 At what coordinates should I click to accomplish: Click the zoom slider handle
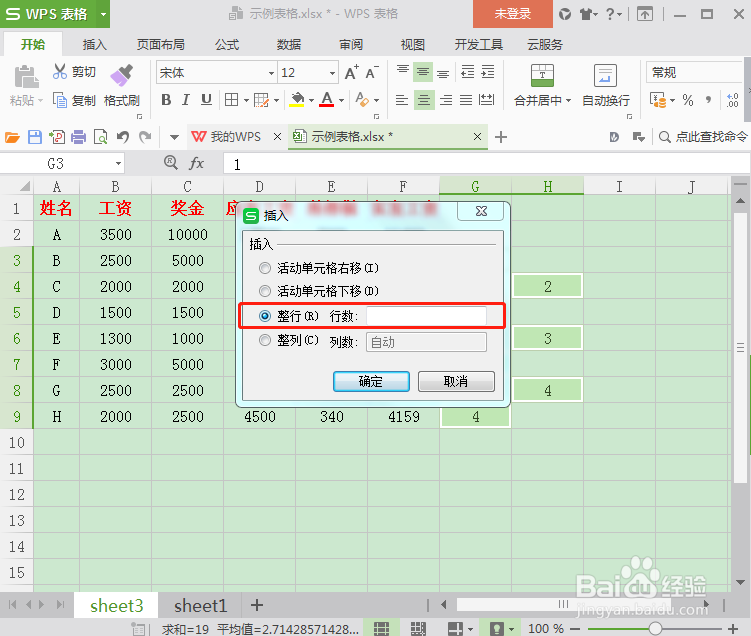point(655,628)
